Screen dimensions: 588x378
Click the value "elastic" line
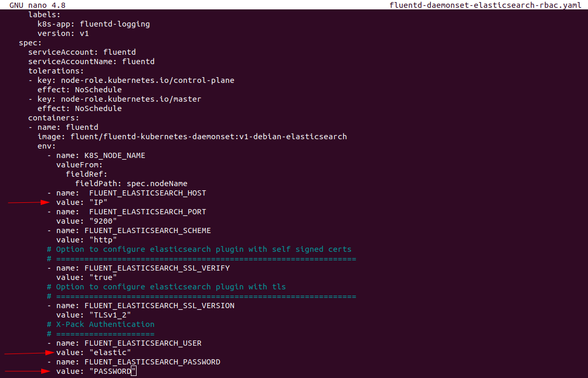[94, 352]
